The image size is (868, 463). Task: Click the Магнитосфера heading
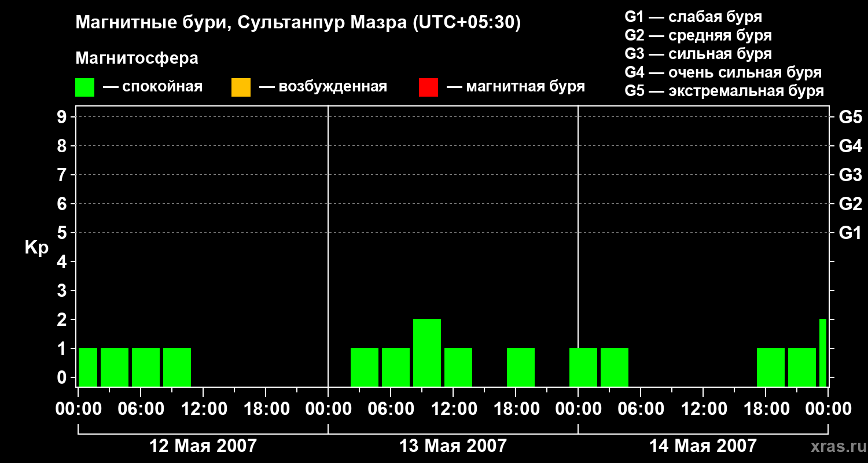click(x=137, y=58)
